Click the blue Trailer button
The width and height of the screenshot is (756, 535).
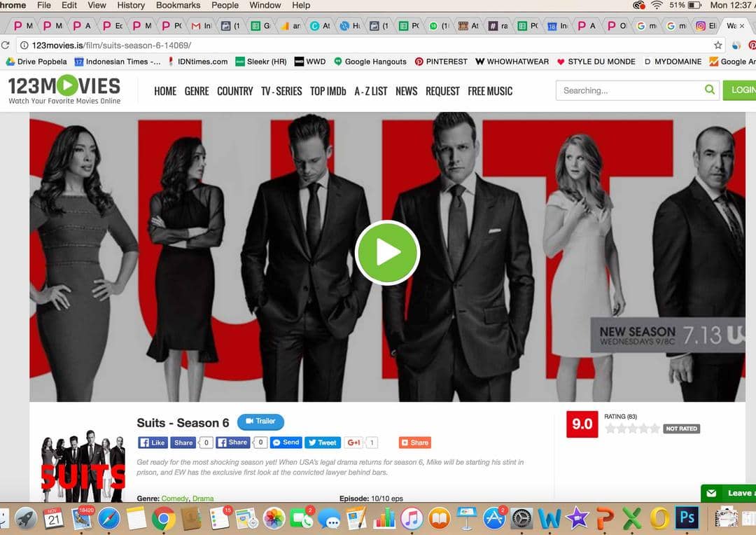260,422
